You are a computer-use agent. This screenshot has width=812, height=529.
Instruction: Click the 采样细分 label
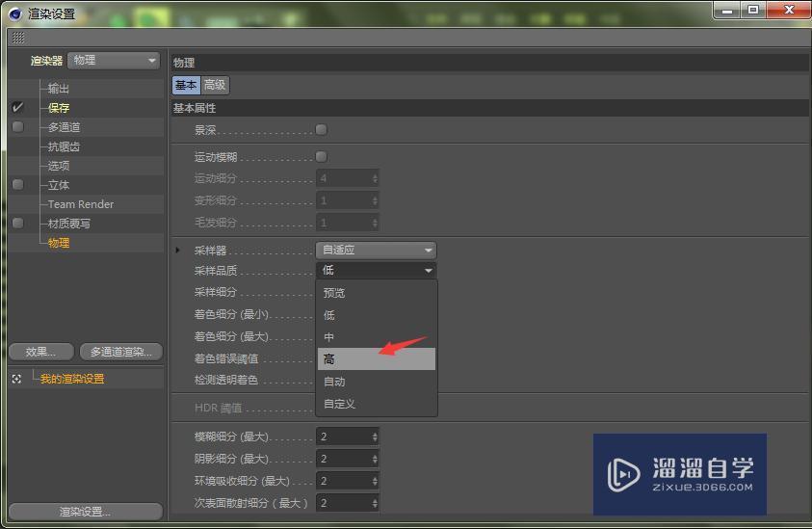[216, 292]
